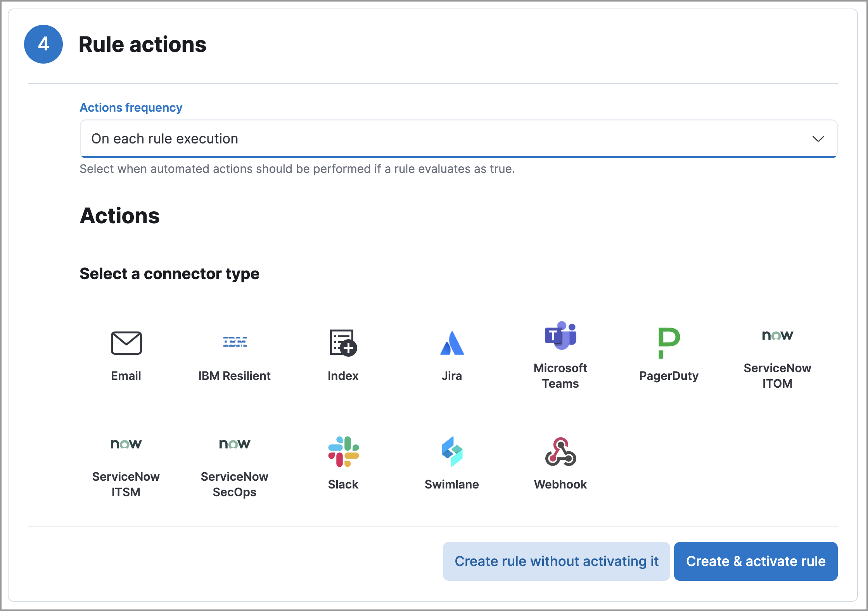Click the Rule actions heading

point(143,44)
